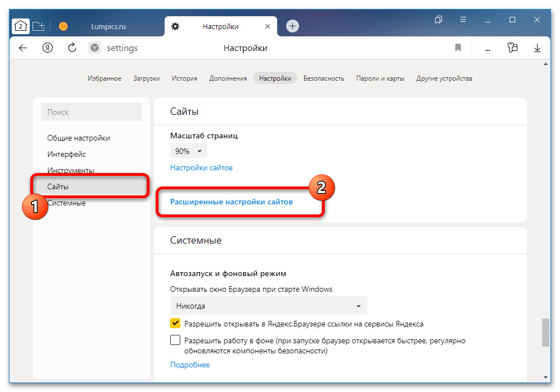This screenshot has height=392, width=560.
Task: Open a new tab with plus button
Action: click(x=292, y=26)
